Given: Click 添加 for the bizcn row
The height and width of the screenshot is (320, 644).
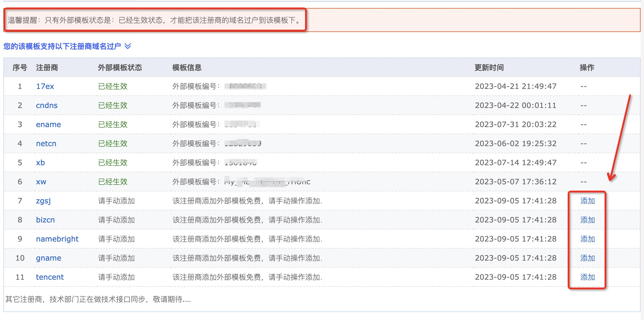Looking at the screenshot, I should click(x=587, y=220).
